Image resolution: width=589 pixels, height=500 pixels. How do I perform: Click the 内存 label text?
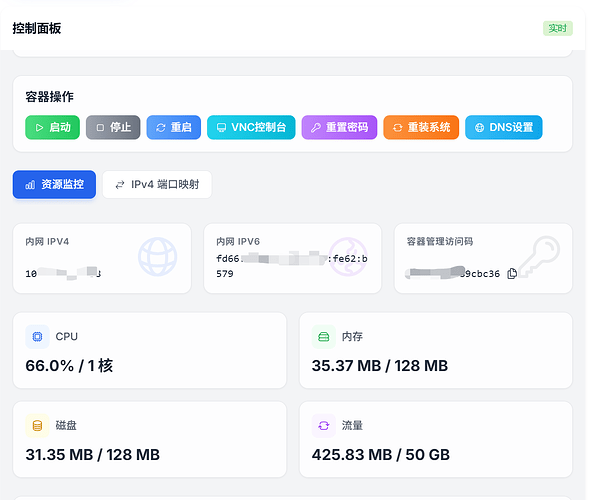[x=352, y=337]
